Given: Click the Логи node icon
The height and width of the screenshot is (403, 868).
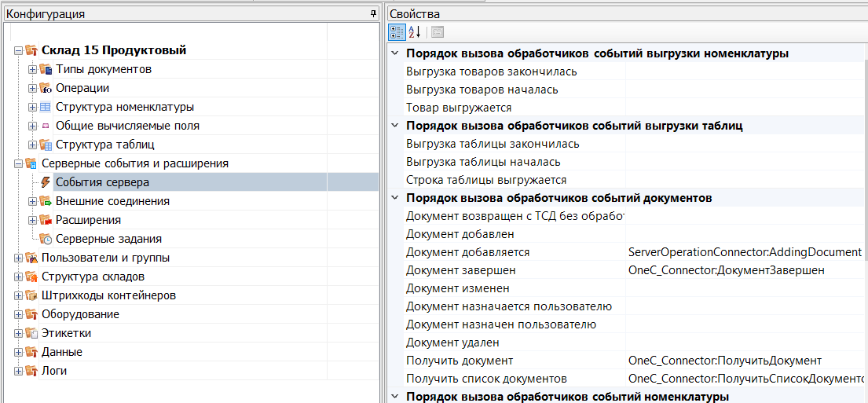Looking at the screenshot, I should click(31, 371).
